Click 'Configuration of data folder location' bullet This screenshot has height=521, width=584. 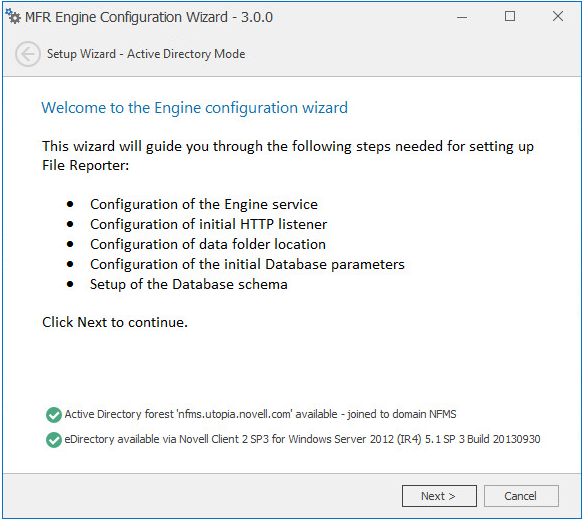(208, 244)
